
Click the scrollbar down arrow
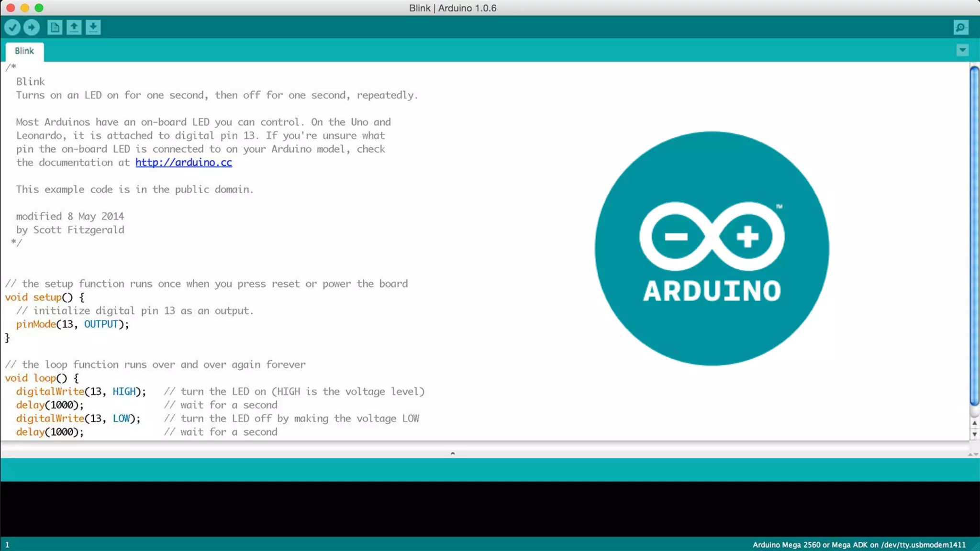pyautogui.click(x=974, y=434)
